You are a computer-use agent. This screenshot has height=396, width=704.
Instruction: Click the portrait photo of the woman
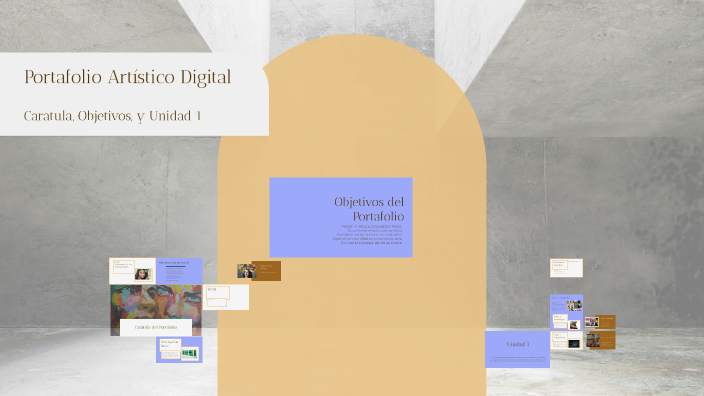coord(143,274)
